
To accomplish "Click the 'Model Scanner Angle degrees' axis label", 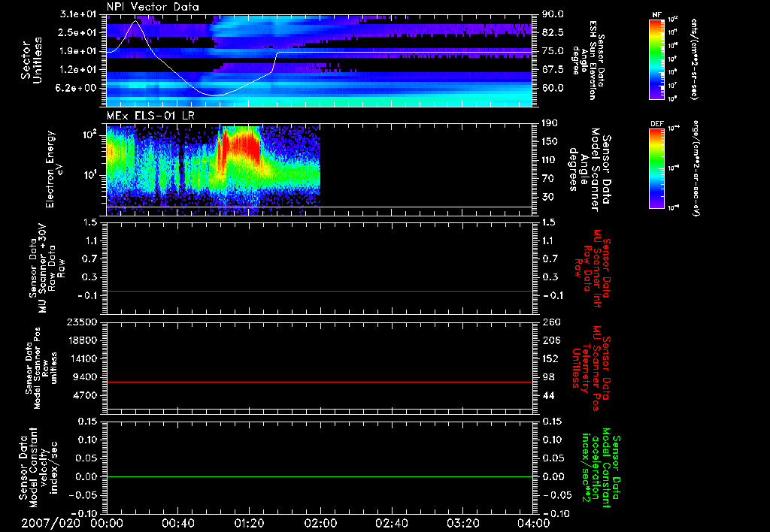I will point(590,170).
